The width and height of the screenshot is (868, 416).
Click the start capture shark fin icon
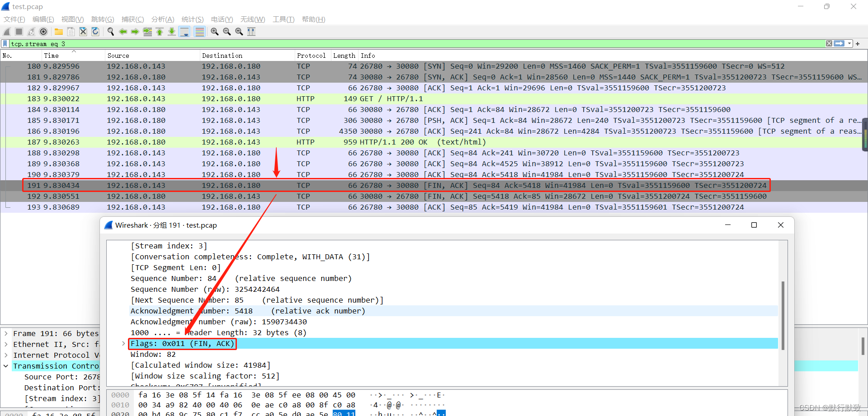coord(7,32)
